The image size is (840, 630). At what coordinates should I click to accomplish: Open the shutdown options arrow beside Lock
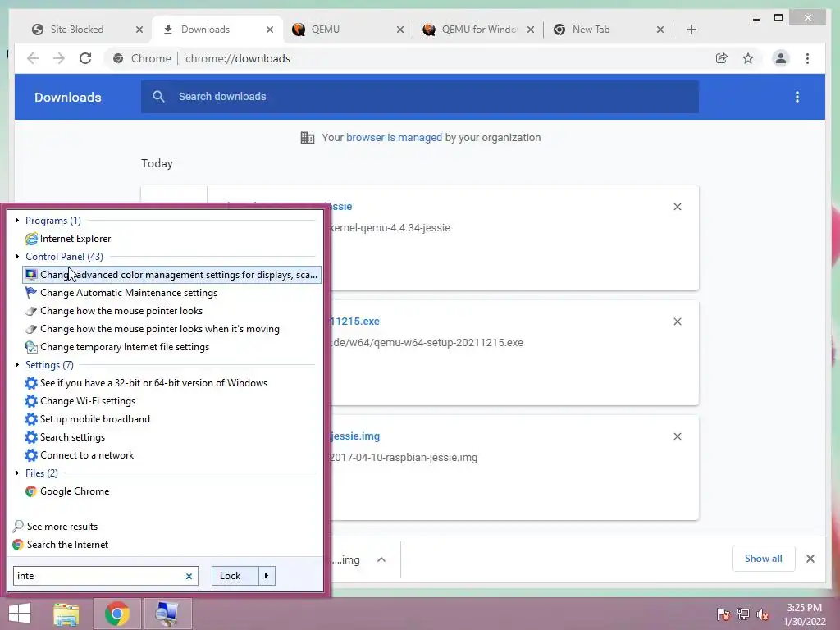267,576
